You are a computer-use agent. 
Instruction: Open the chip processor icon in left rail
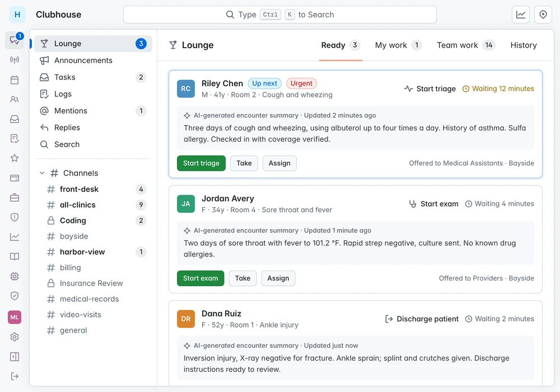click(15, 276)
